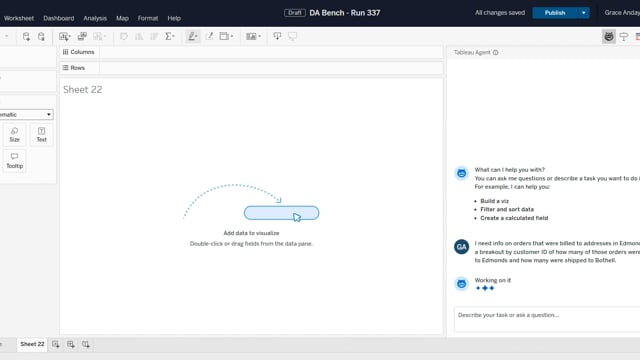The image size is (640, 360).
Task: Open the Map menu
Action: [122, 18]
